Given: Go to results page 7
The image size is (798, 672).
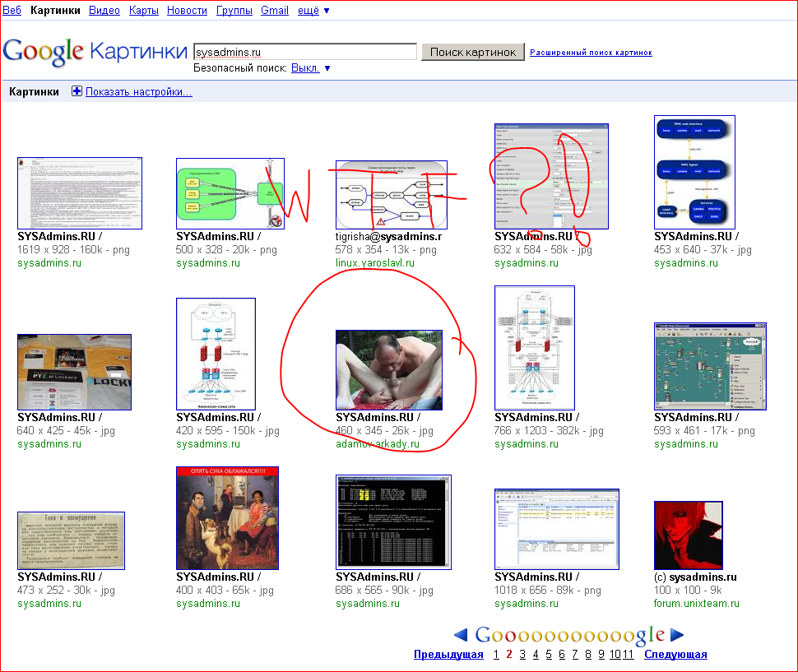Looking at the screenshot, I should pos(575,654).
